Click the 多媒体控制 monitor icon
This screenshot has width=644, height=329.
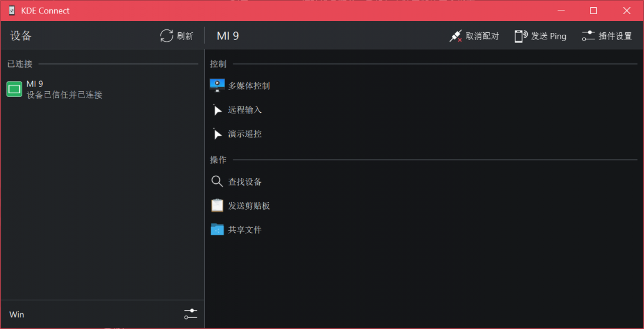[217, 85]
